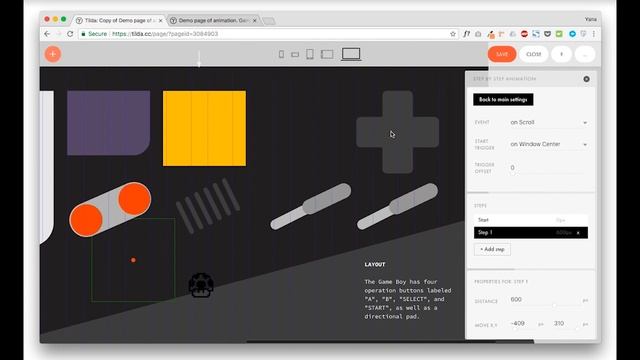The height and width of the screenshot is (360, 640).
Task: Select the Start step row
Action: click(x=531, y=220)
